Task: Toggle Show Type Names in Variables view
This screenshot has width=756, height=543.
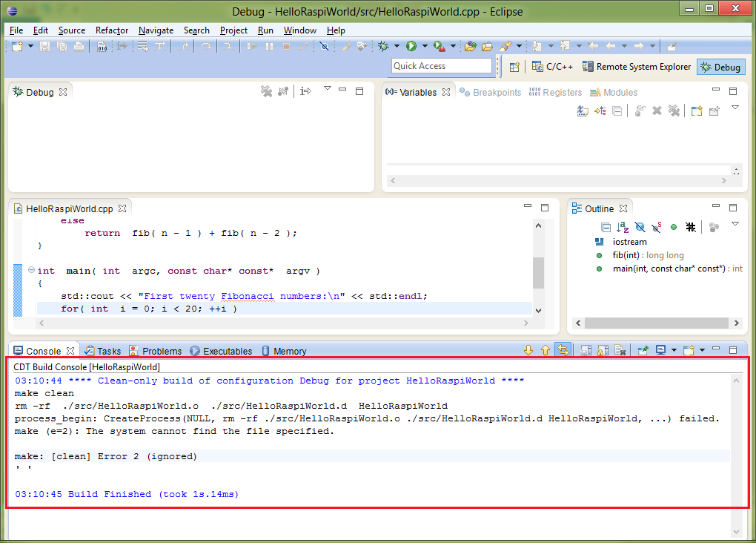Action: pos(583,111)
